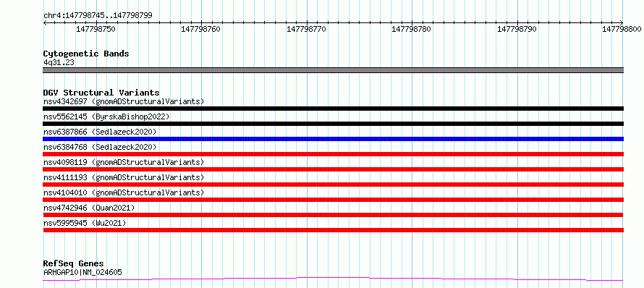The width and height of the screenshot is (644, 288).
Task: Select the Cytogenetic Bands track heading
Action: [x=86, y=54]
